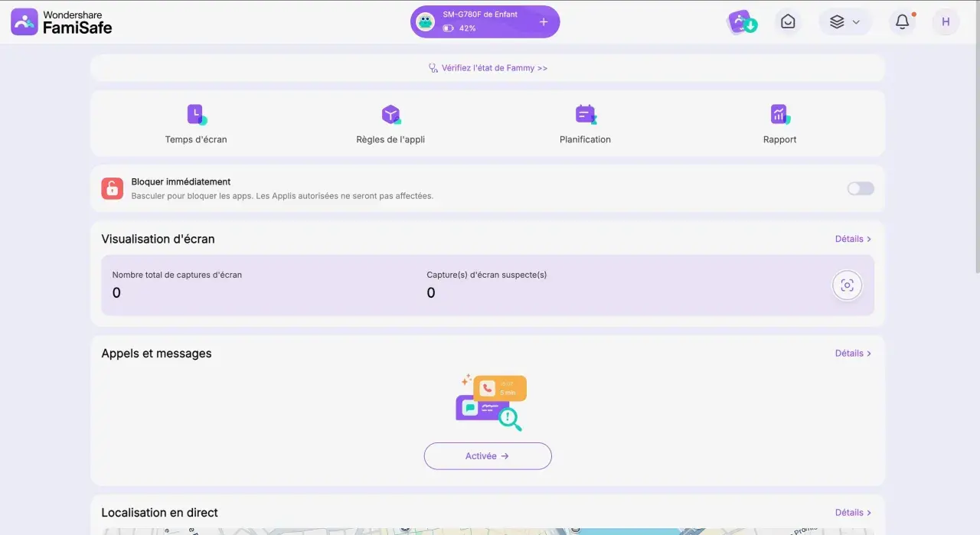Click the notification bell icon
This screenshot has width=980, height=535.
(x=903, y=22)
